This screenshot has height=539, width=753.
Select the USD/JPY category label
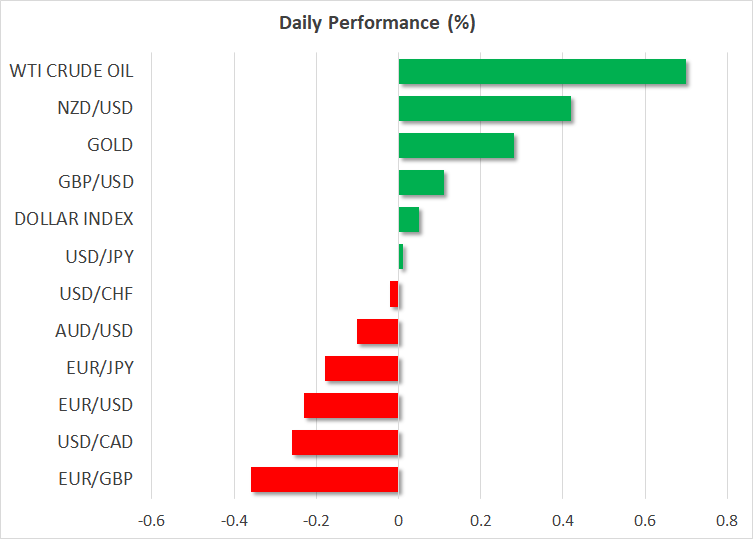[x=98, y=257]
